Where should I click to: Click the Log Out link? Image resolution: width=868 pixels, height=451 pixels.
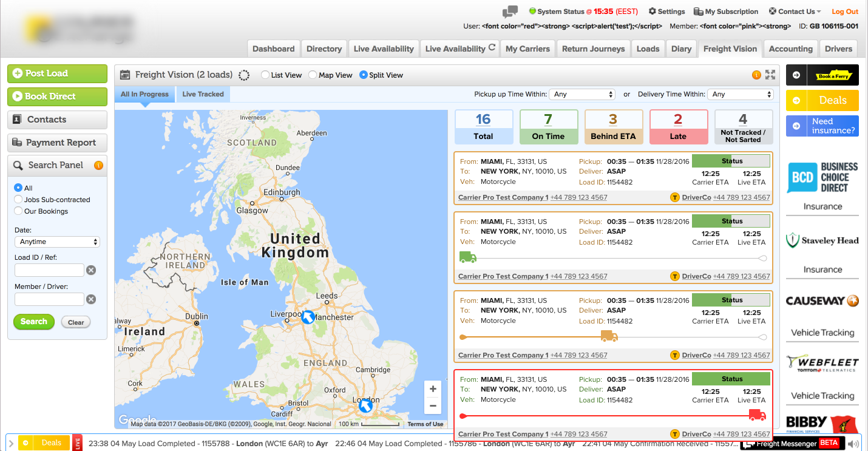click(x=845, y=12)
